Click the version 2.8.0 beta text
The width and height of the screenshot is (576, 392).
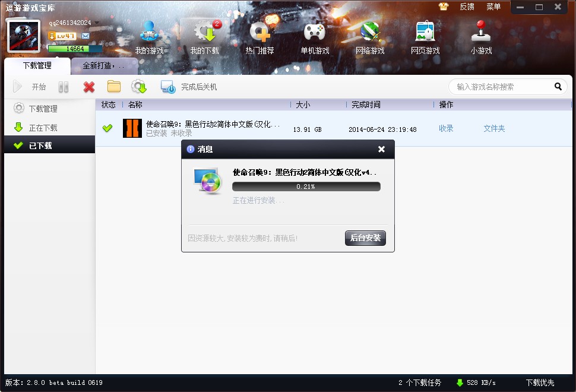53,383
